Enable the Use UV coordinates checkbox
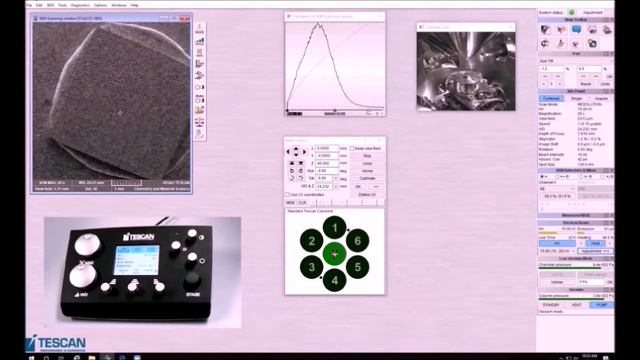Viewport: 640px width, 360px height. (287, 195)
